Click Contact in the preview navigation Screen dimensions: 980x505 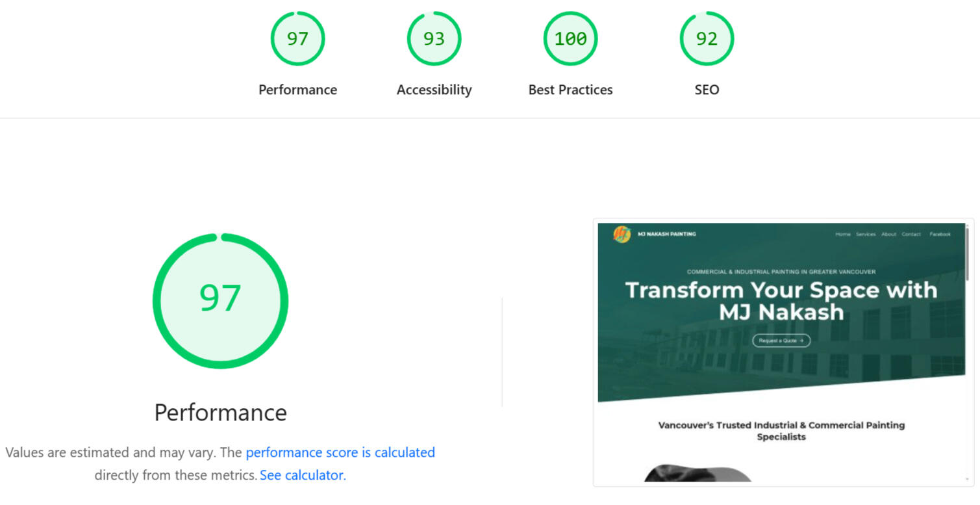pyautogui.click(x=911, y=234)
